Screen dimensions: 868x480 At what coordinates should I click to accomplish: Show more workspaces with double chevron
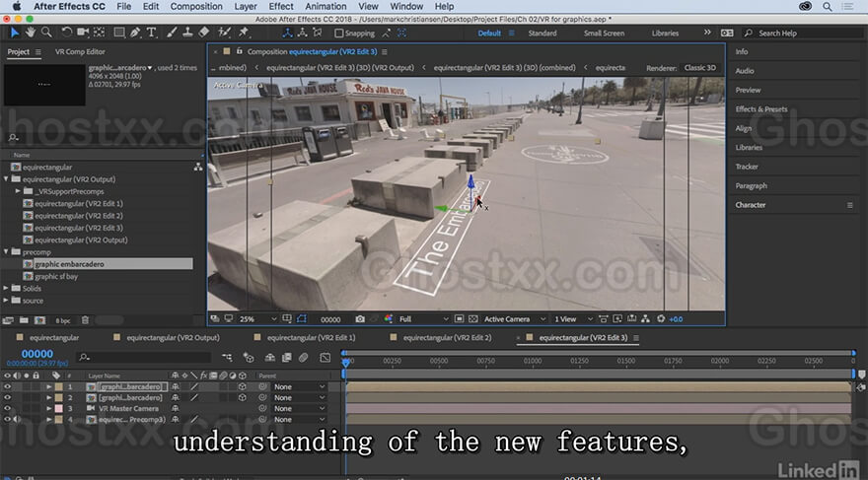click(707, 33)
